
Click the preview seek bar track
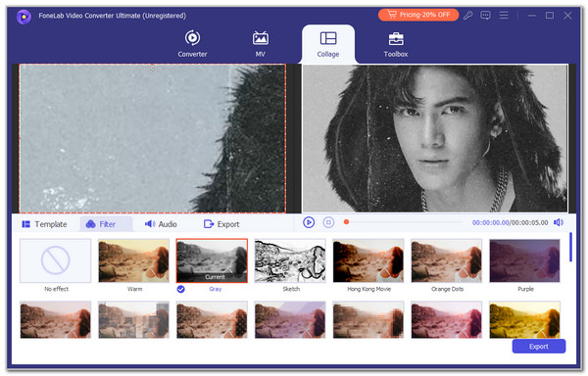405,222
